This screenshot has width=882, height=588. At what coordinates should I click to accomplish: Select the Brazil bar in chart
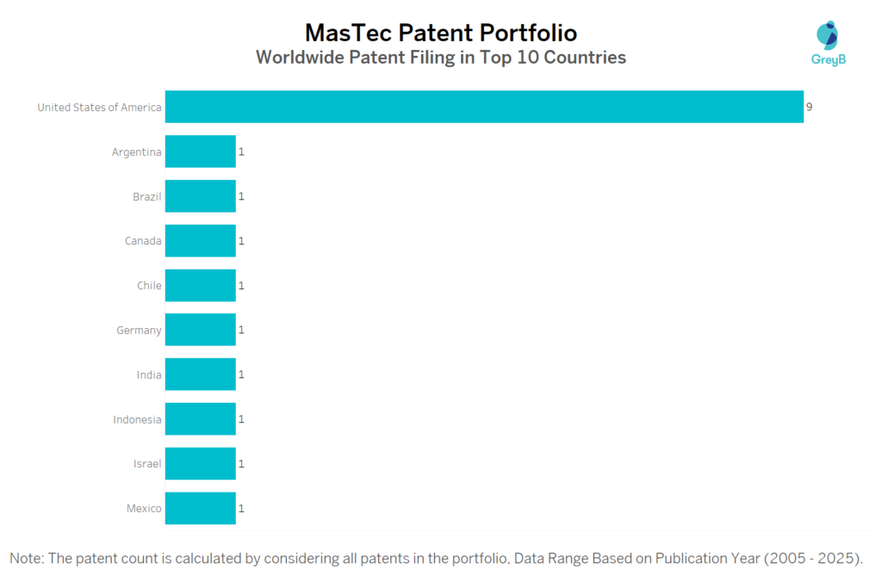[200, 196]
